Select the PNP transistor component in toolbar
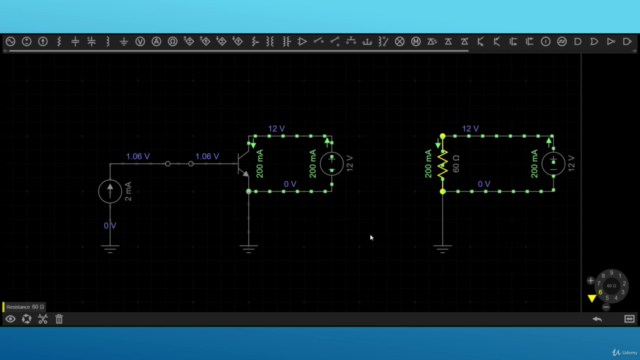640x360 pixels. (497, 42)
